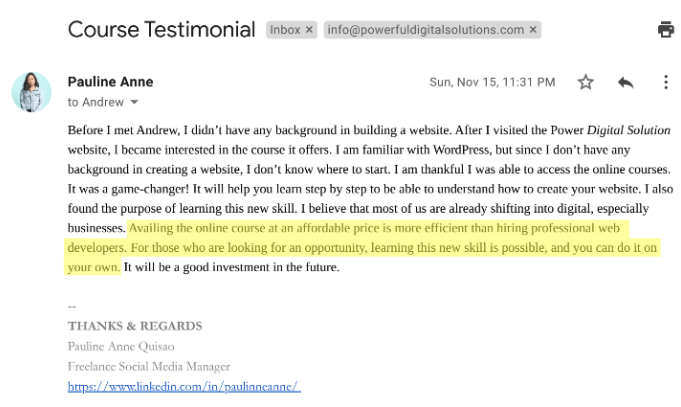
Task: Expand recipient details arrow beside "to Andrew"
Action: 134,102
